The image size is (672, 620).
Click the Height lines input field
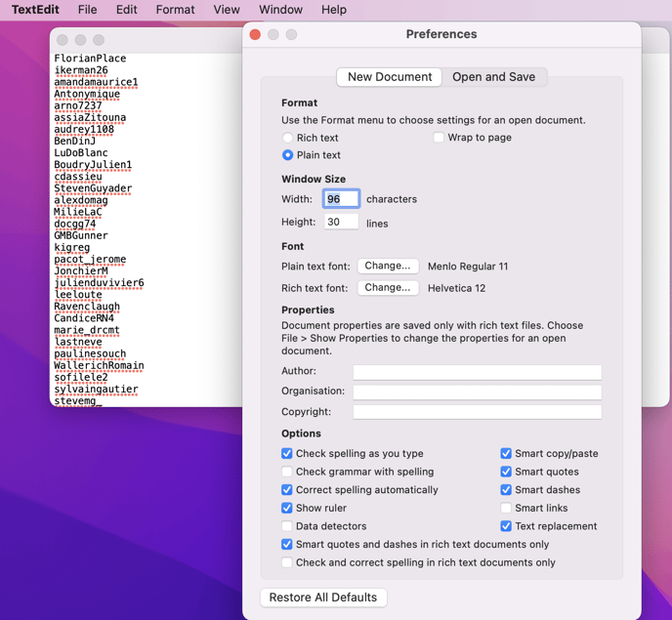[x=341, y=222]
